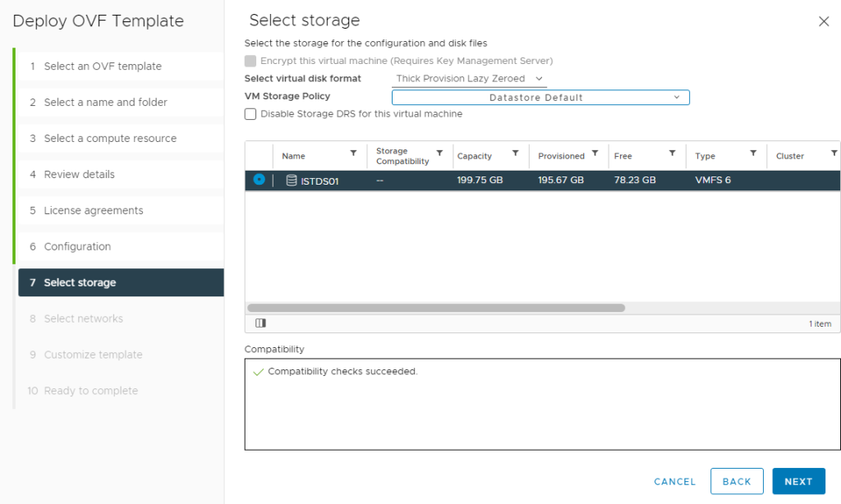Click the CANCEL button
This screenshot has width=841, height=504.
(675, 482)
